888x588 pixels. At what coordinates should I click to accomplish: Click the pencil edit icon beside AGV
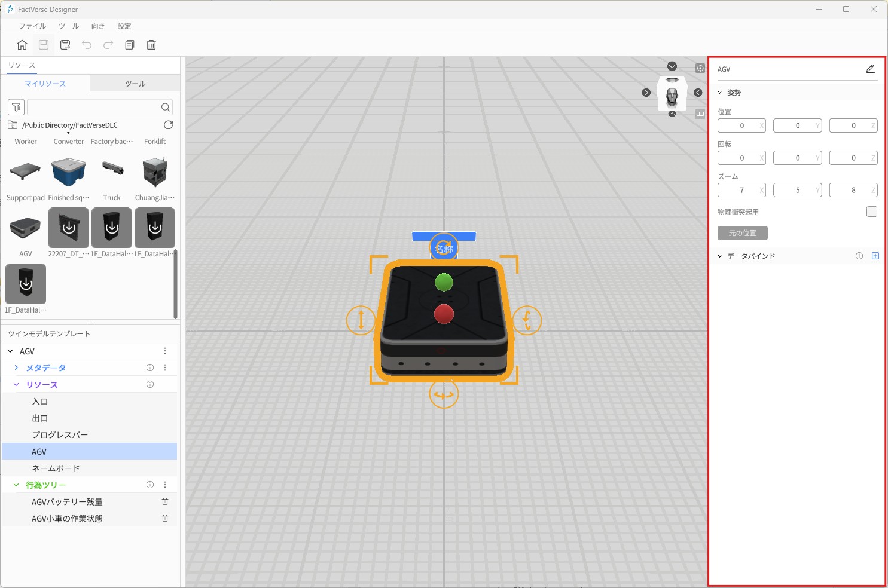(870, 69)
